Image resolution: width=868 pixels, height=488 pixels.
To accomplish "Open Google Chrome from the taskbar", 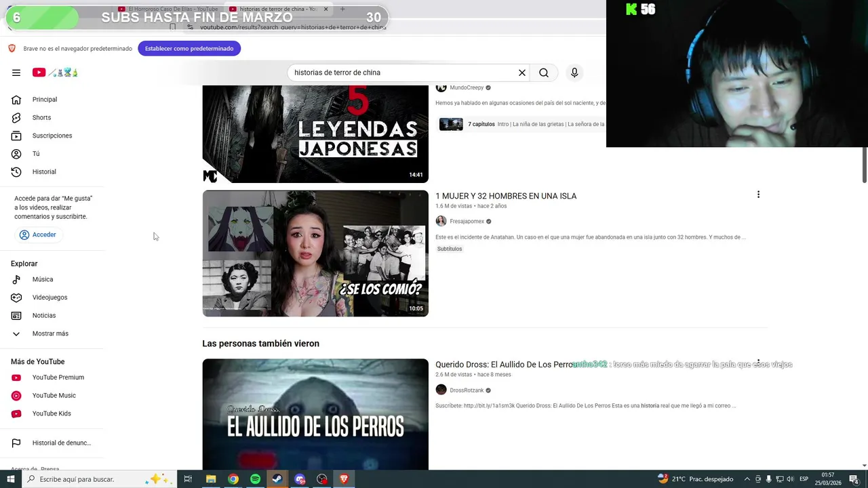I will [x=233, y=479].
